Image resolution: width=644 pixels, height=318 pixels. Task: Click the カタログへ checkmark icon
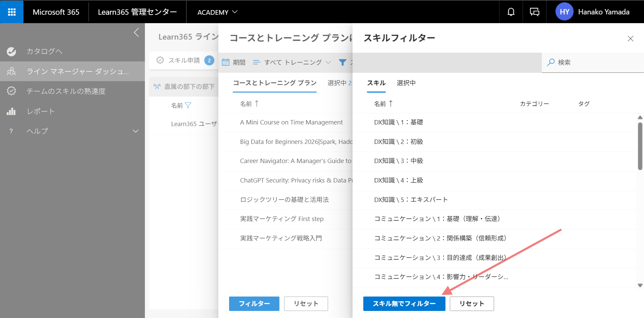(11, 51)
